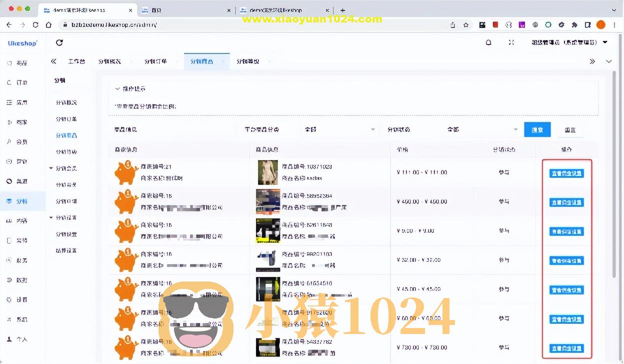The image size is (624, 364).
Task: Select the 订单 (Orders) icon in sidebar
Action: tap(22, 82)
